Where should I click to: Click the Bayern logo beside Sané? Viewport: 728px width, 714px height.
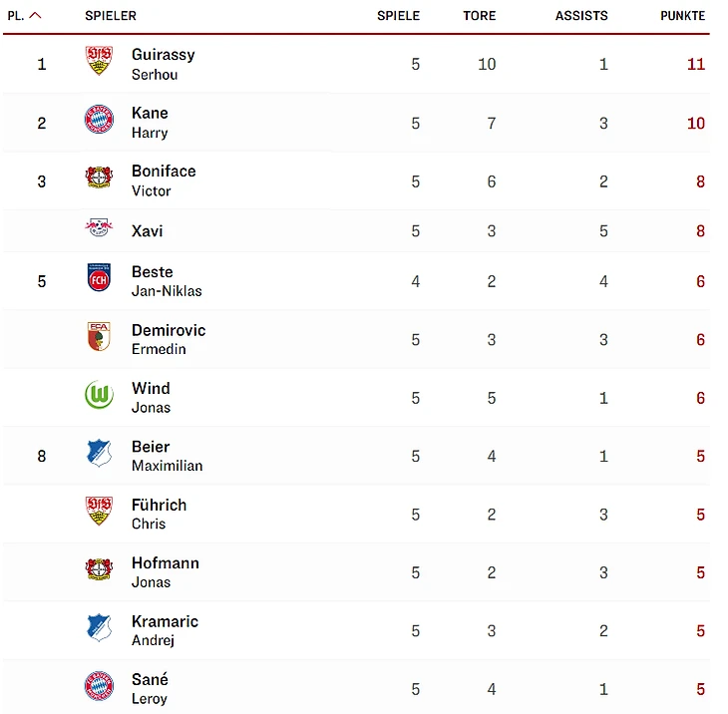[x=99, y=686]
